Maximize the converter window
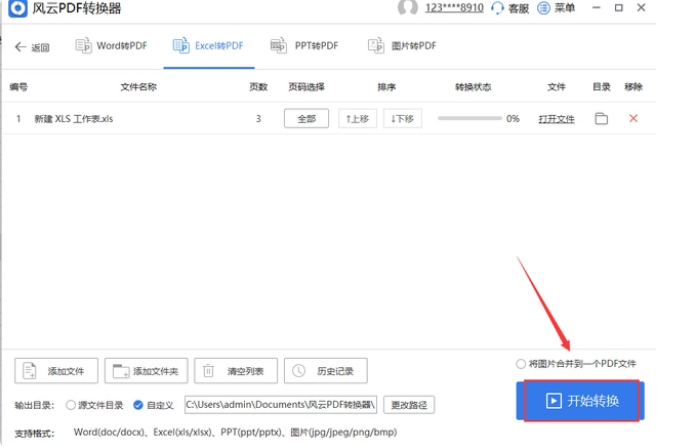This screenshot has height=448, width=687. 619,7
